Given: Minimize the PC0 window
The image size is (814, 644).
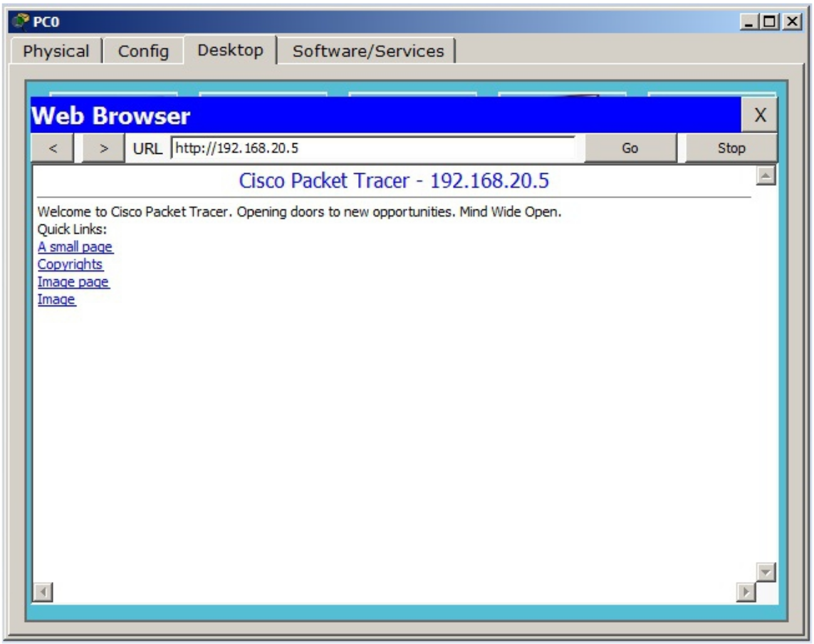Looking at the screenshot, I should pyautogui.click(x=750, y=23).
